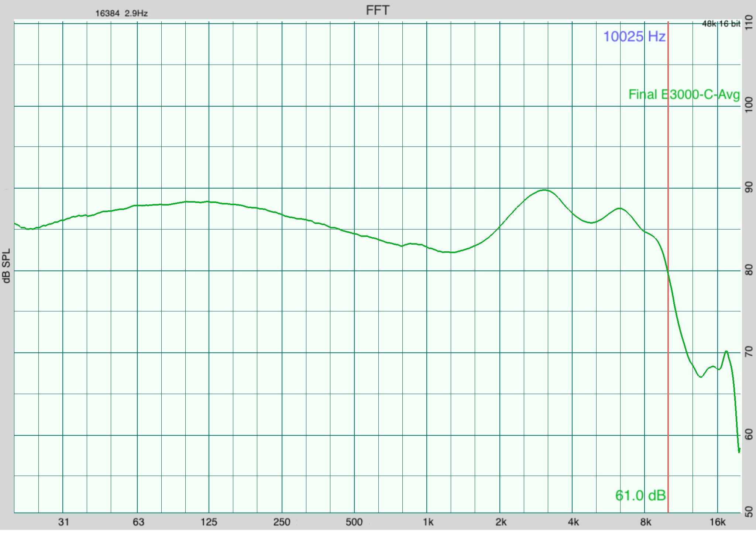Screen dimensions: 756x552
Task: Click the '48k 16 bit' sample format label
Action: pos(721,24)
